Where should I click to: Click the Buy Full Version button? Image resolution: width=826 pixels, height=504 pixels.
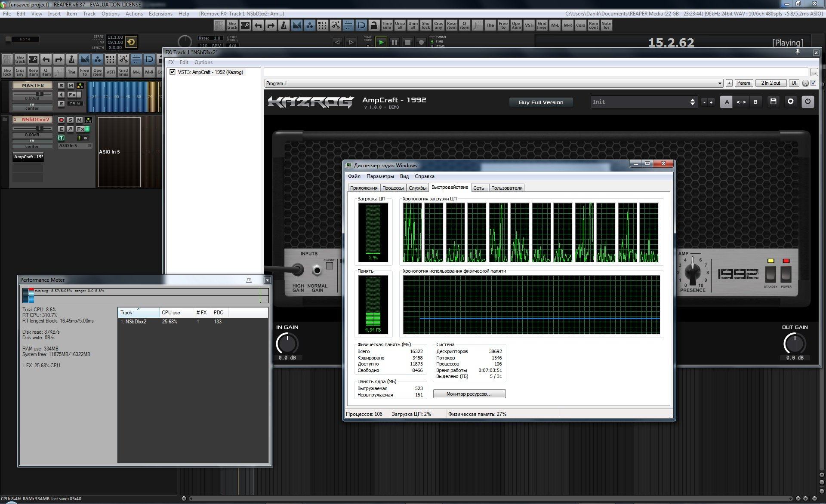tap(541, 102)
